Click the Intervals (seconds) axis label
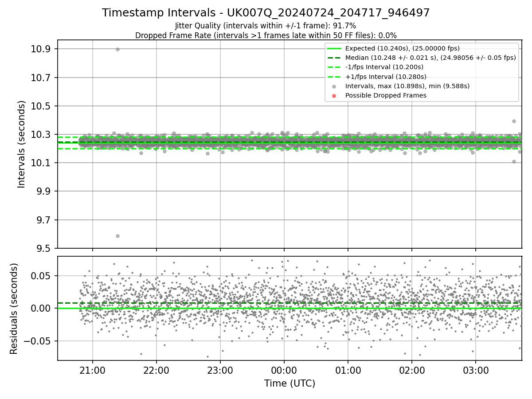This screenshot has height=399, width=532. tap(22, 144)
